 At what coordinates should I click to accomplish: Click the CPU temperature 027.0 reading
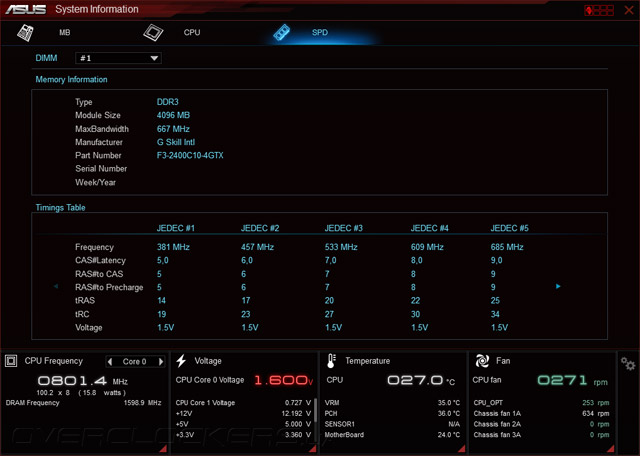coord(421,380)
